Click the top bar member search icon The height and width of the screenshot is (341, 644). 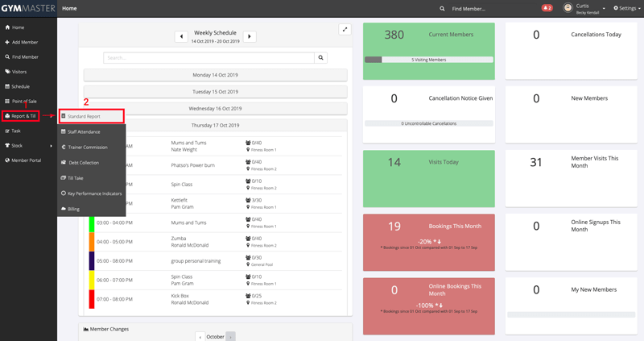pyautogui.click(x=442, y=9)
